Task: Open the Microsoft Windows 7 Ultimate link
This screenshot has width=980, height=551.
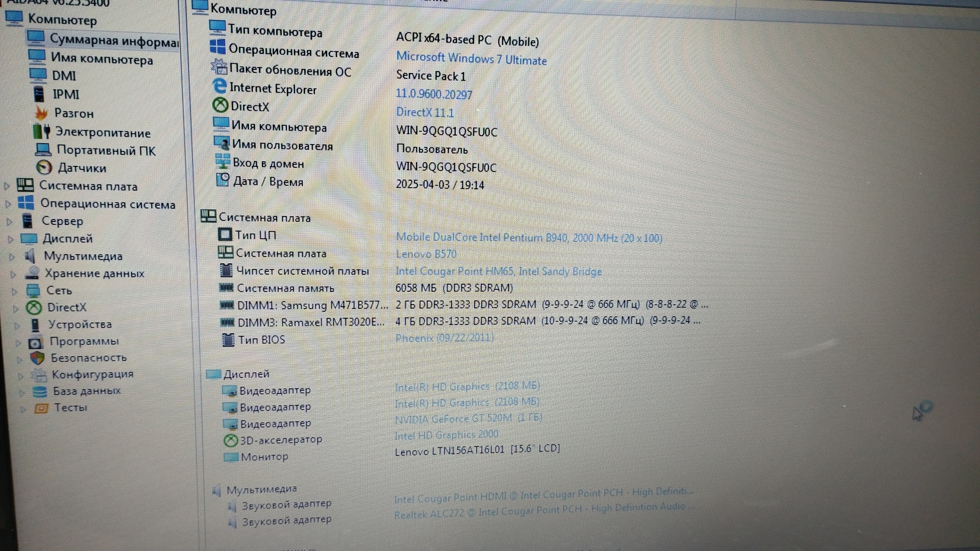Action: click(471, 58)
